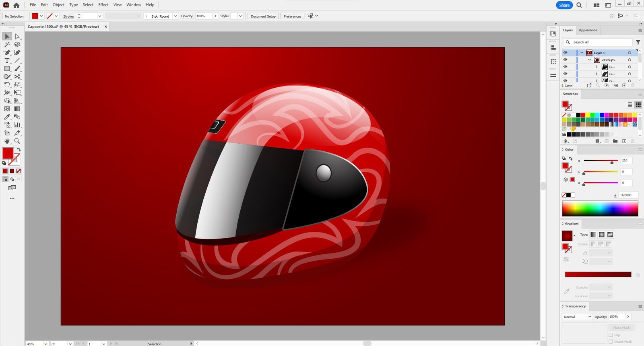Click the Document Setup button
Screen dimensions: 644x346
coord(263,16)
